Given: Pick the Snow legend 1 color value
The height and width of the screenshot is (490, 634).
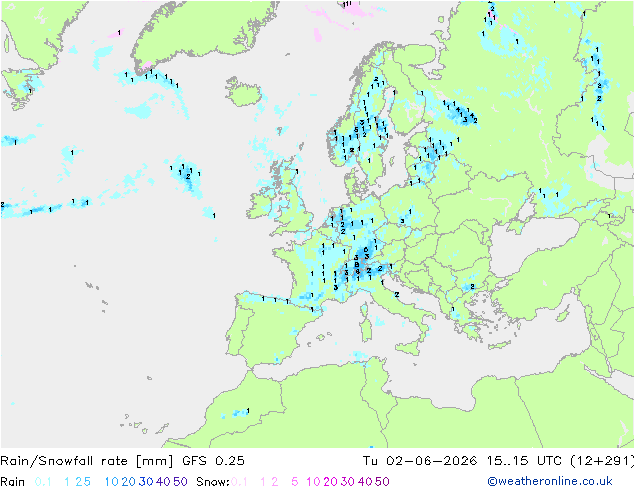Looking at the screenshot, I should pos(263,482).
